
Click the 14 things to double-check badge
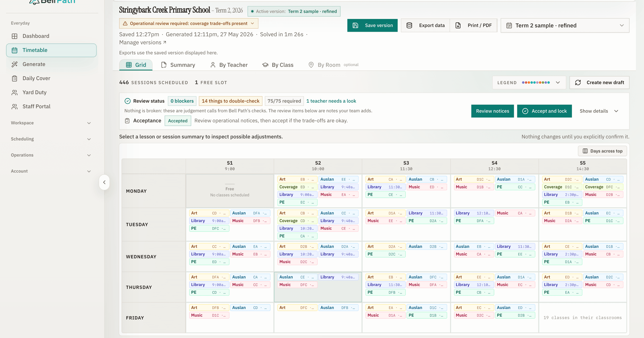pos(230,101)
